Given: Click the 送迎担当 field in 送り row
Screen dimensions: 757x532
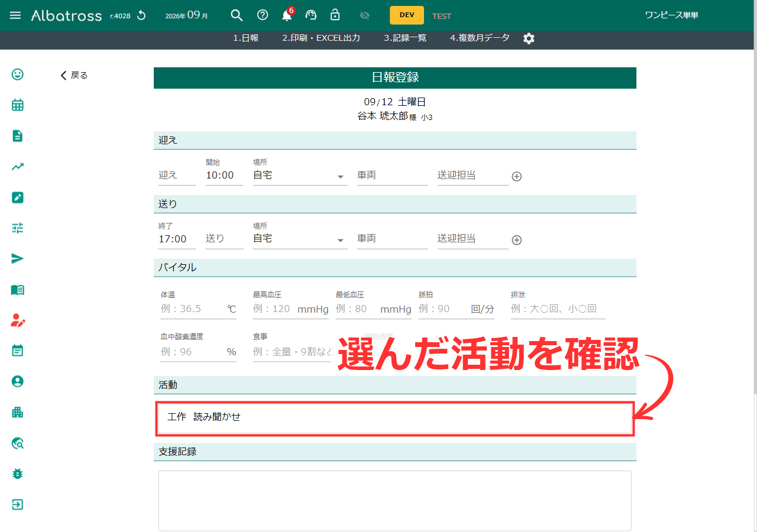Looking at the screenshot, I should click(x=473, y=239).
